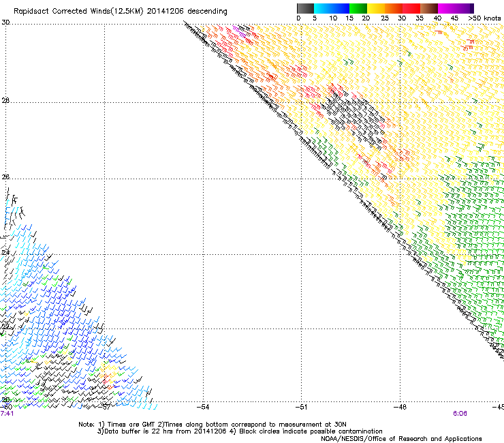
Task: Click the gray 0-5 knots legend color segment
Action: tap(305, 8)
